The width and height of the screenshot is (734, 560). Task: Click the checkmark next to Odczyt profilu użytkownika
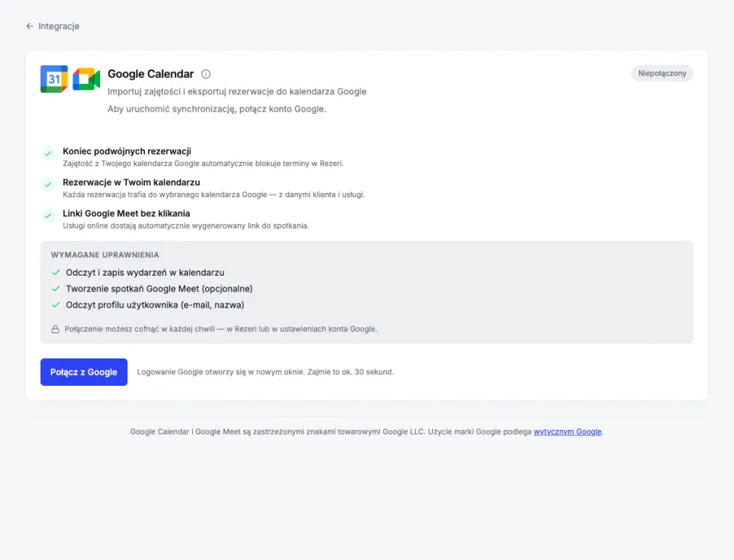coord(56,305)
